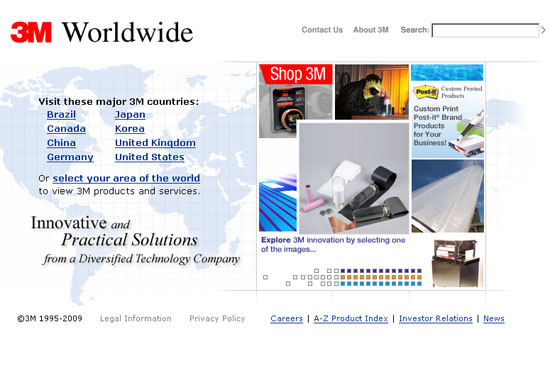The height and width of the screenshot is (366, 550).
Task: Select the welder photo tile
Action: coord(372,92)
